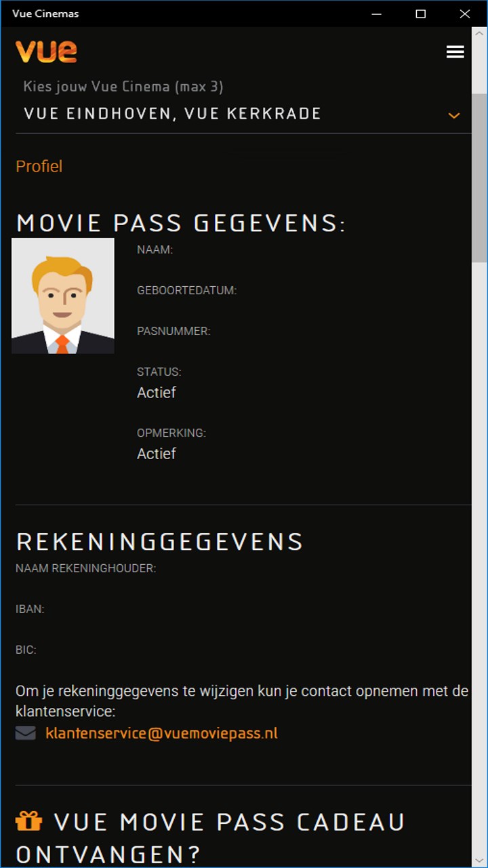Maximize the Vue Cinemas window
The height and width of the screenshot is (868, 488).
point(420,14)
